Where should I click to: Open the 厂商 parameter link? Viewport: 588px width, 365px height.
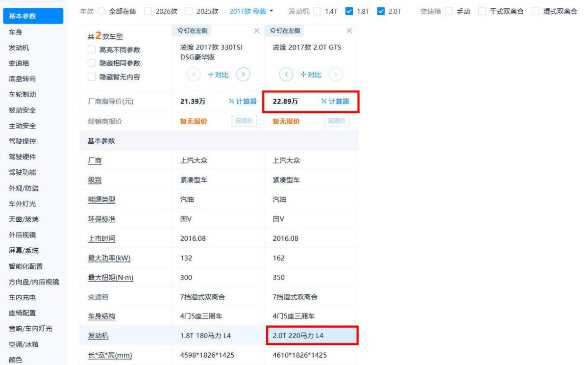click(x=95, y=160)
